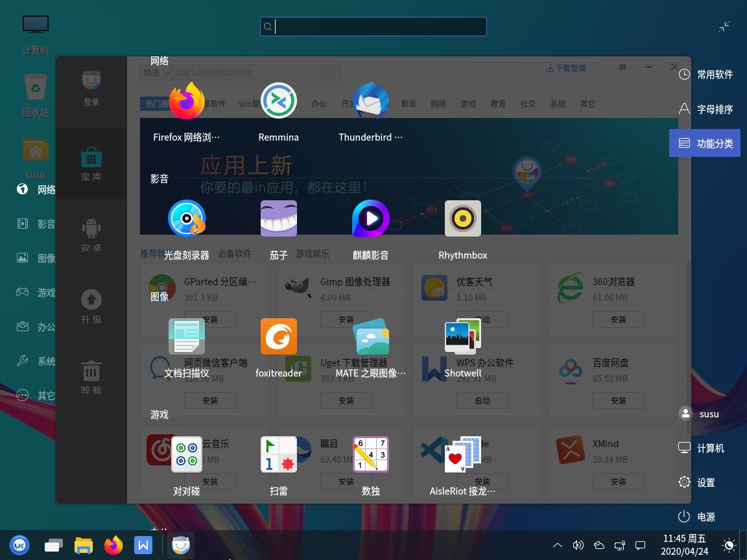The image size is (747, 560).
Task: Launch the 对对碰 game
Action: (186, 454)
